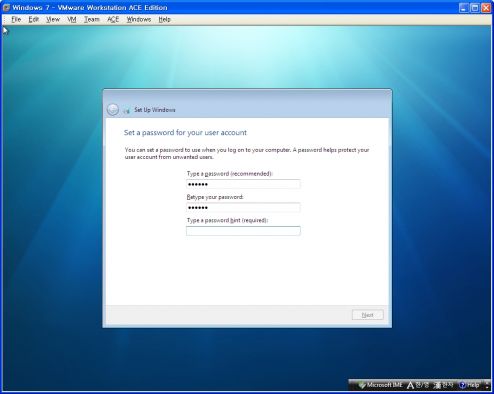Open the language bar Help icon
The width and height of the screenshot is (494, 394).
tap(462, 385)
